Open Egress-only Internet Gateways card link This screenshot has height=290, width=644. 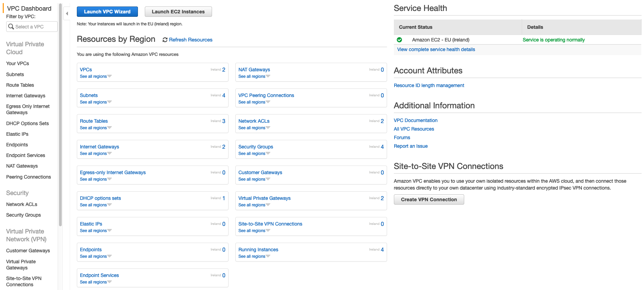pos(113,172)
